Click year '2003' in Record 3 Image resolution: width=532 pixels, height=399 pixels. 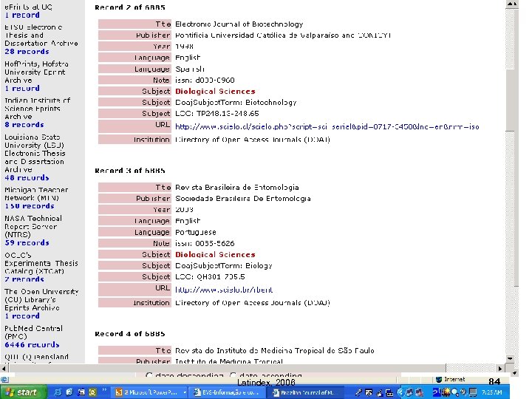(x=184, y=210)
